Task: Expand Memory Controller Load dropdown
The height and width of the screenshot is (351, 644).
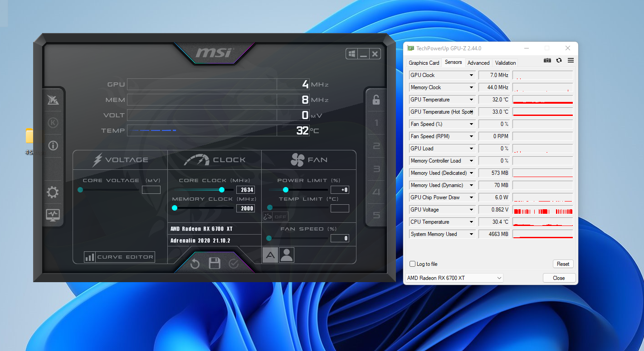Action: [471, 161]
